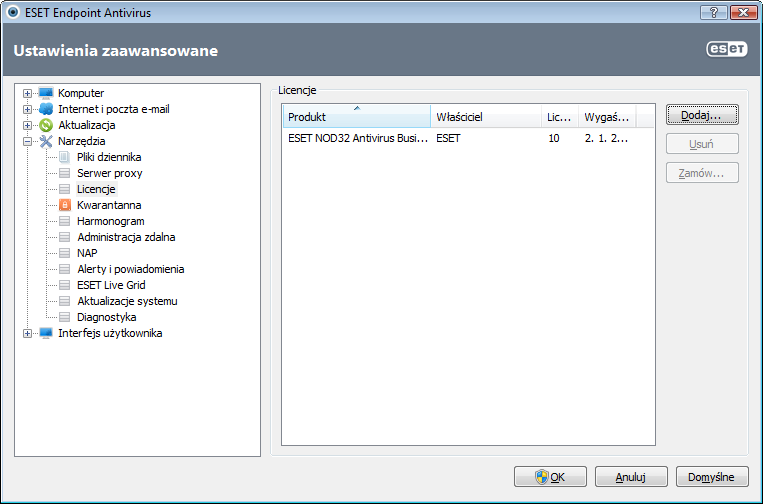This screenshot has height=504, width=763.
Task: Select Komputer in the settings tree
Action: 81,93
